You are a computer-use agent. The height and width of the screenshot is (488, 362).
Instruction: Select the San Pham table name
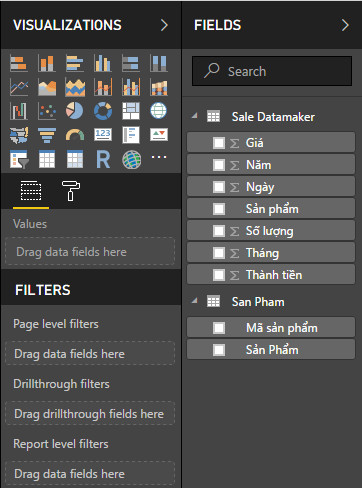click(258, 302)
